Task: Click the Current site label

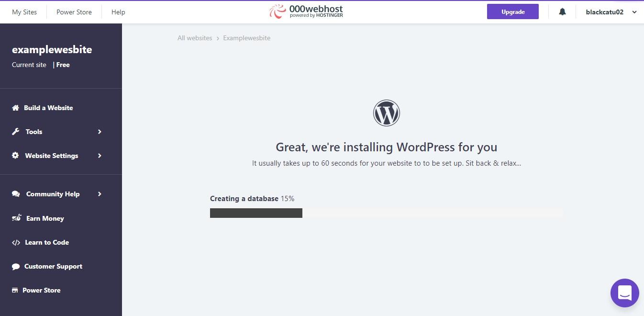Action: [x=29, y=65]
